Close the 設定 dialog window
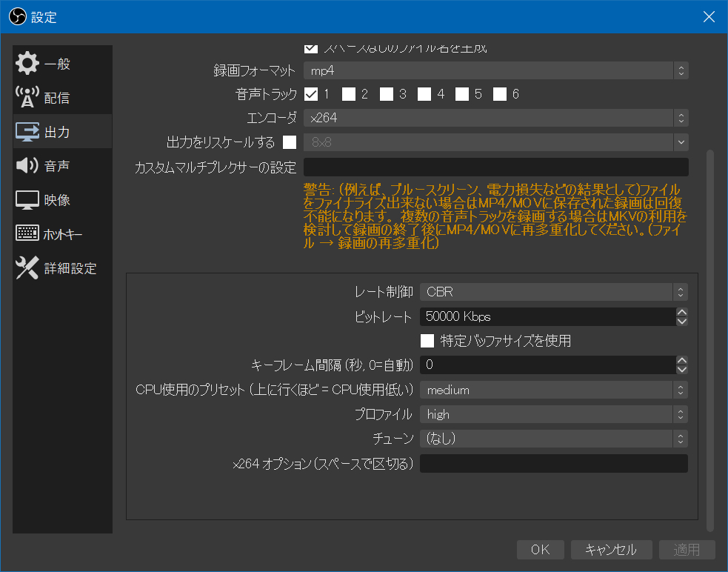Image resolution: width=728 pixels, height=572 pixels. (x=709, y=17)
